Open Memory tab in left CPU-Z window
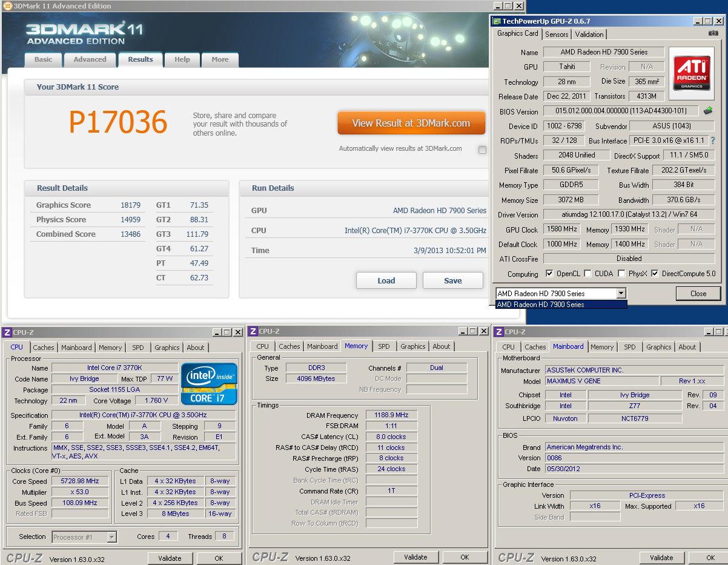The image size is (728, 565). point(110,348)
